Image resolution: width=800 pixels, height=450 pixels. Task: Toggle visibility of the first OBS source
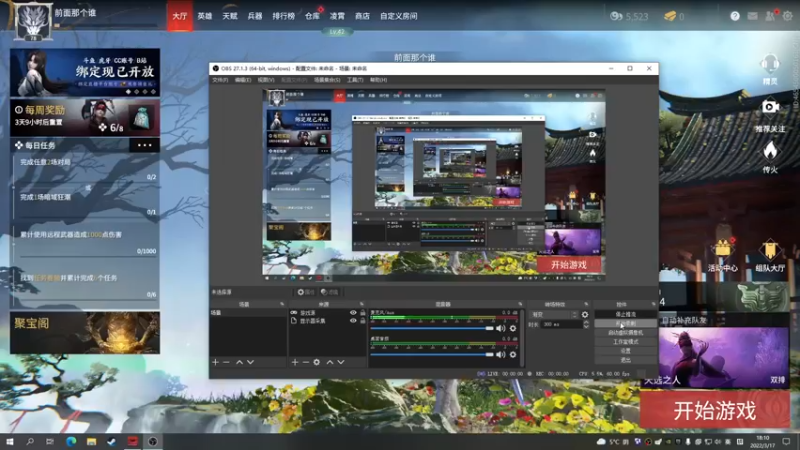coord(353,313)
